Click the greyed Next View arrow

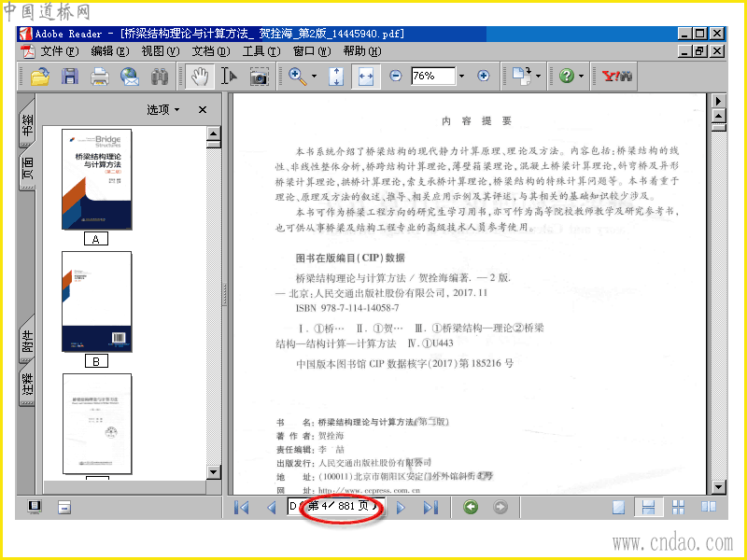pos(500,507)
